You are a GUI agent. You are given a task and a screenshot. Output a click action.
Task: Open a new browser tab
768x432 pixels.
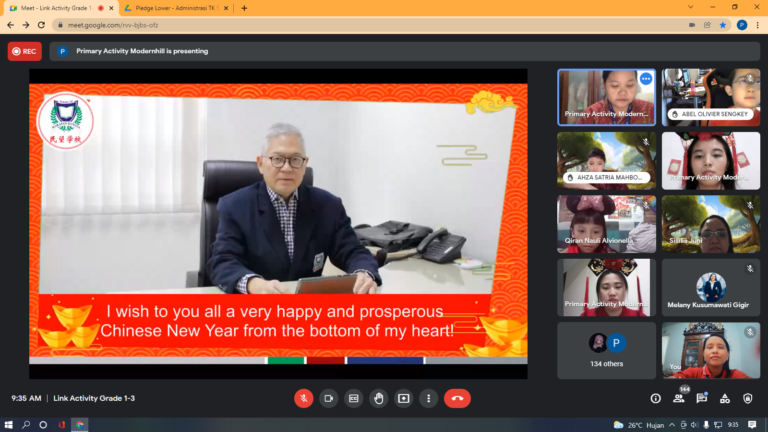(x=244, y=8)
